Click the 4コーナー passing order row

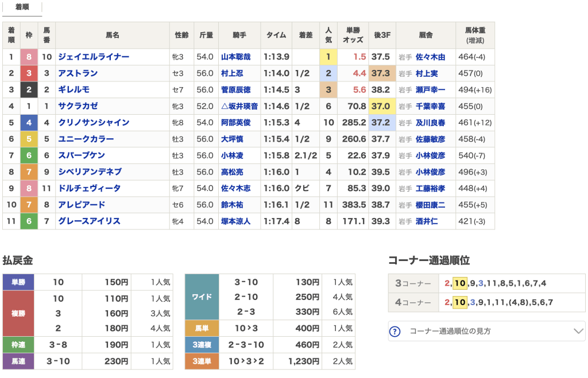(487, 302)
